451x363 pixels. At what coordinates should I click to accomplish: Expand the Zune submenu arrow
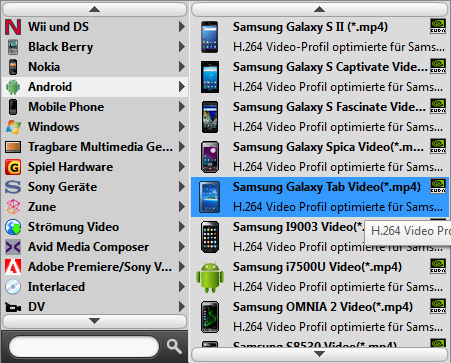(x=181, y=207)
